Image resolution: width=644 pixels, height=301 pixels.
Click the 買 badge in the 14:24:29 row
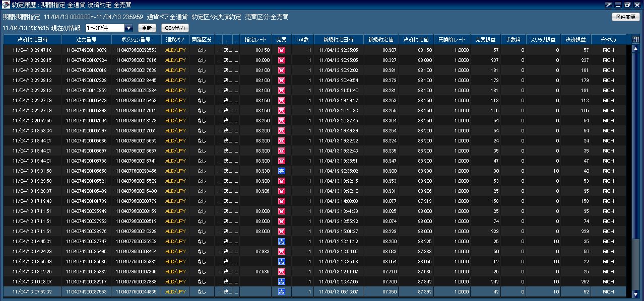coord(282,252)
